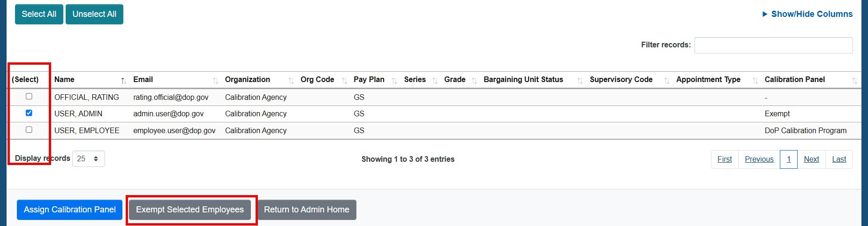This screenshot has height=226, width=868.
Task: Expand Show/Hide Columns section
Action: [808, 14]
